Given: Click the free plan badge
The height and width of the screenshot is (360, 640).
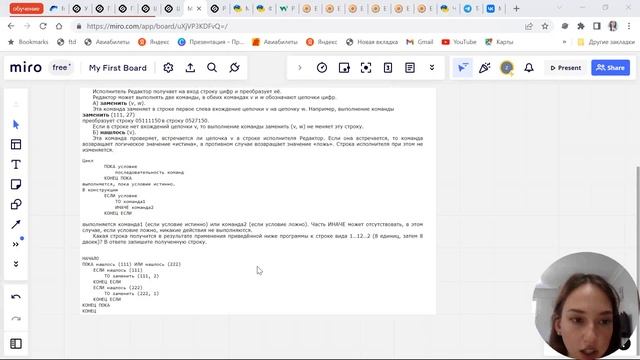Looking at the screenshot, I should point(61,67).
